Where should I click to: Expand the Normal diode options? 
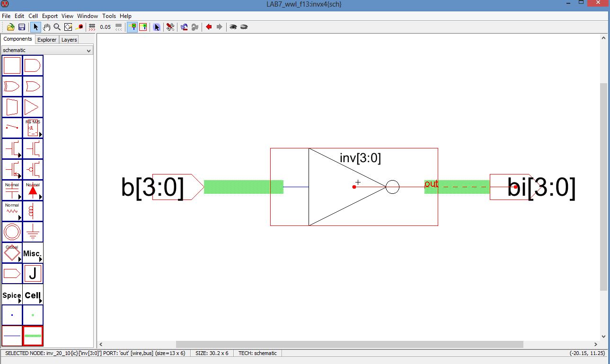click(x=41, y=197)
